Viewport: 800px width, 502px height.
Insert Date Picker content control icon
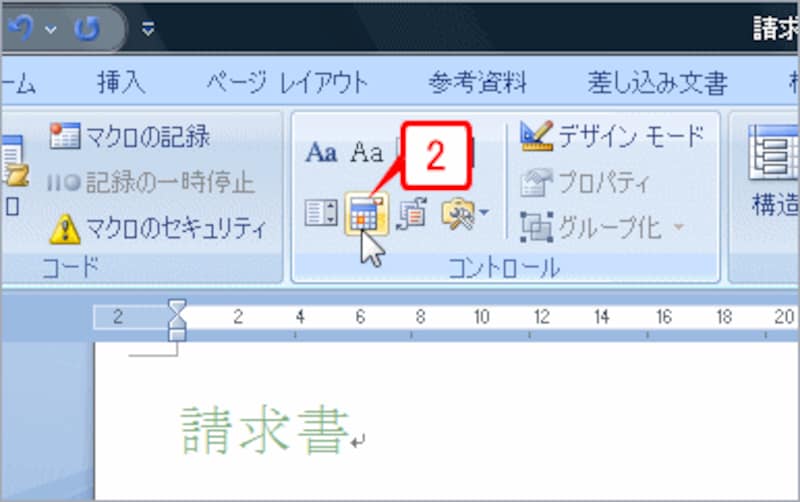(366, 214)
